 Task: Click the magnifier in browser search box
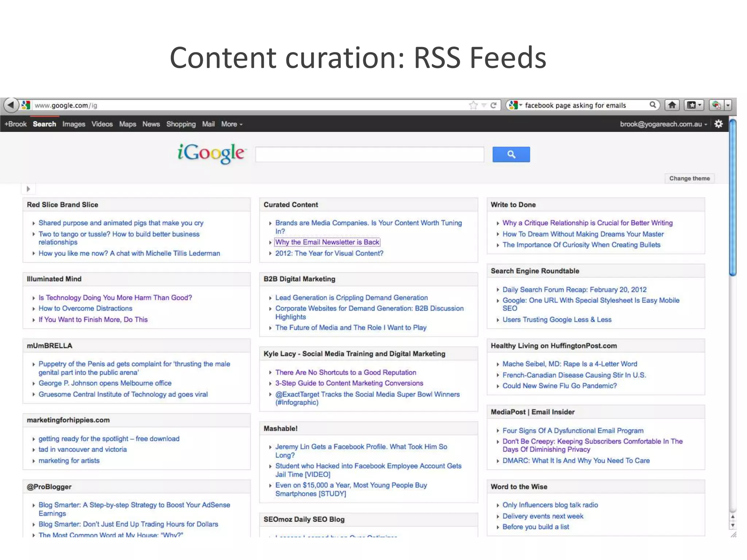(x=653, y=105)
